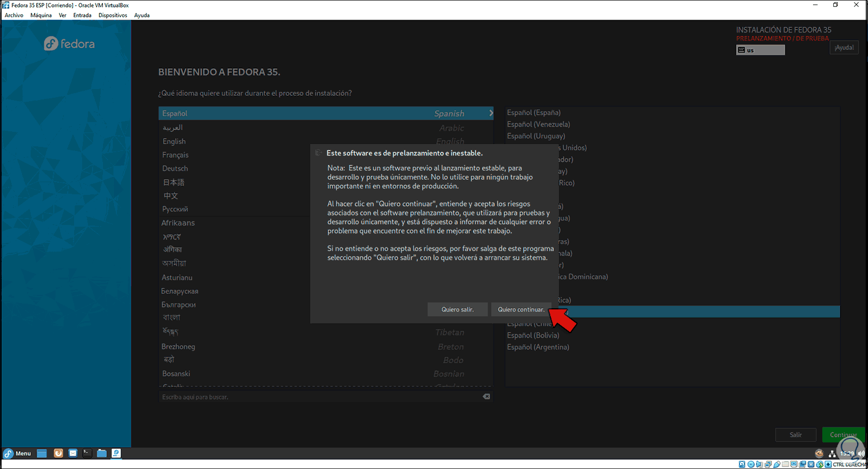Select Afrikaans in the language list
The height and width of the screenshot is (469, 868).
(x=326, y=223)
